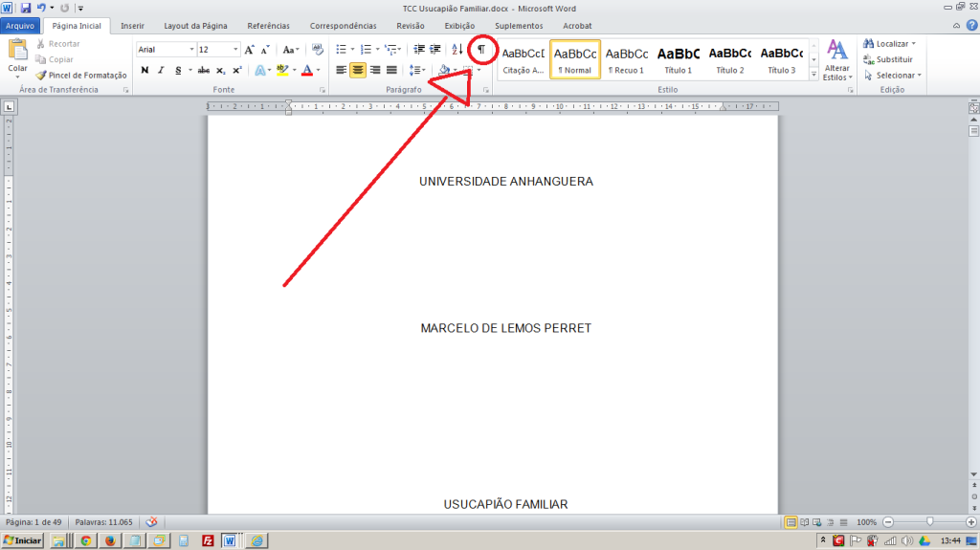
Task: Apply the Título 1 style
Action: [x=679, y=59]
